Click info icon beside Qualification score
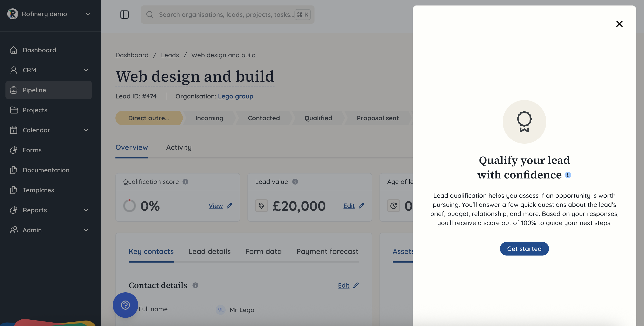 [185, 182]
